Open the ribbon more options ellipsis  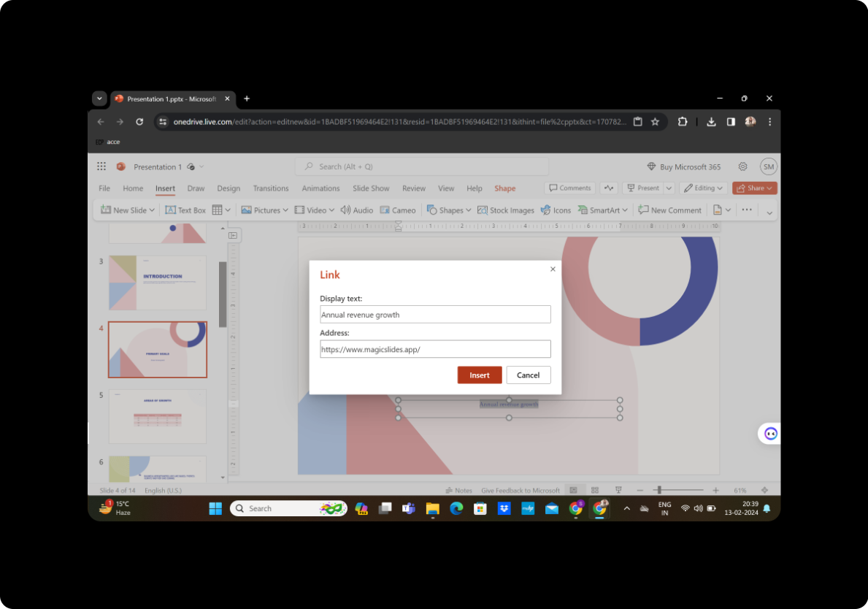pos(747,210)
